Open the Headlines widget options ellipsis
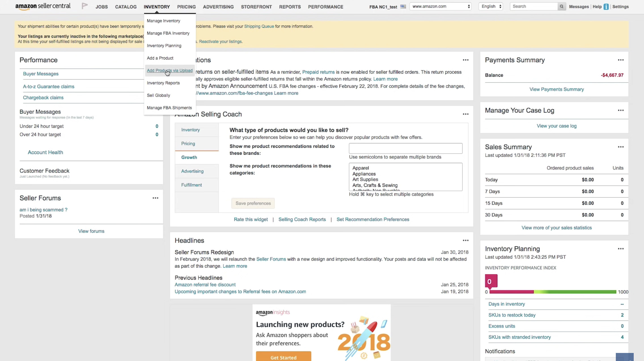This screenshot has height=361, width=644. click(x=465, y=241)
